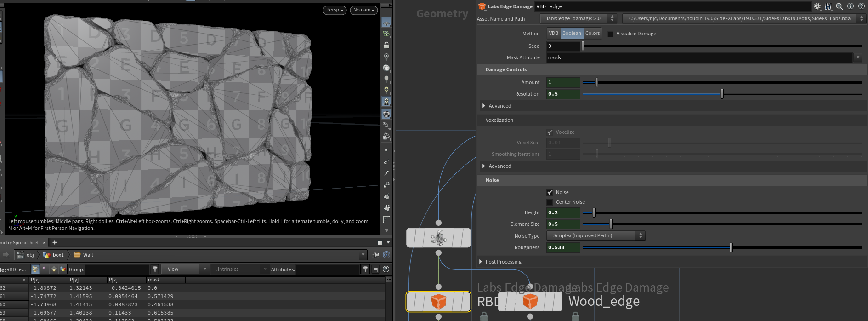Click the viewport lock icon
The width and height of the screenshot is (868, 321).
click(x=386, y=45)
